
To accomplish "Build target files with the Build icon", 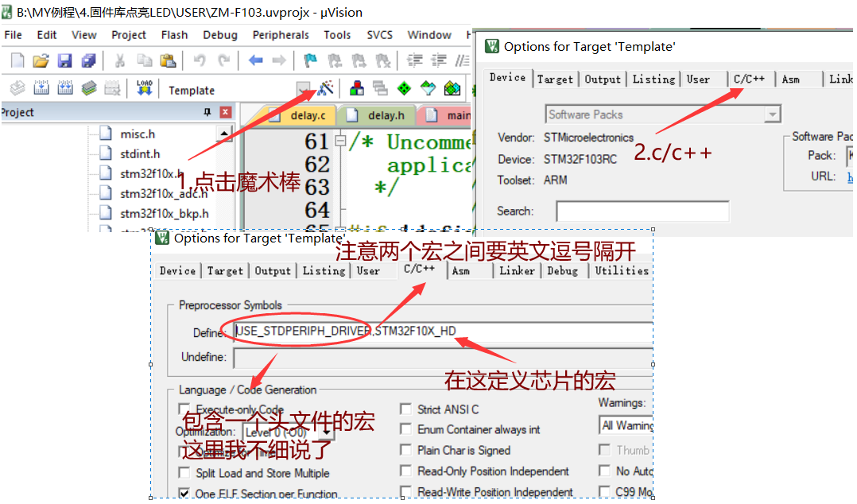I will point(41,88).
